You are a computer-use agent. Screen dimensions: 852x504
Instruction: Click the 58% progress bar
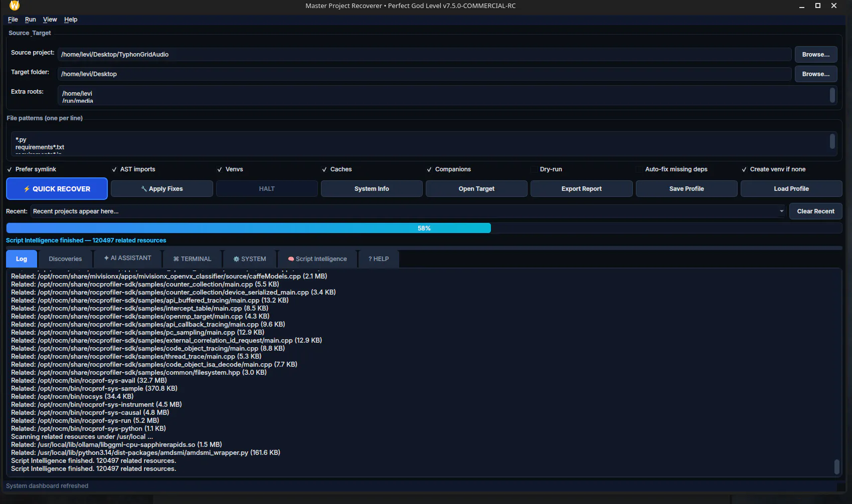pos(424,228)
